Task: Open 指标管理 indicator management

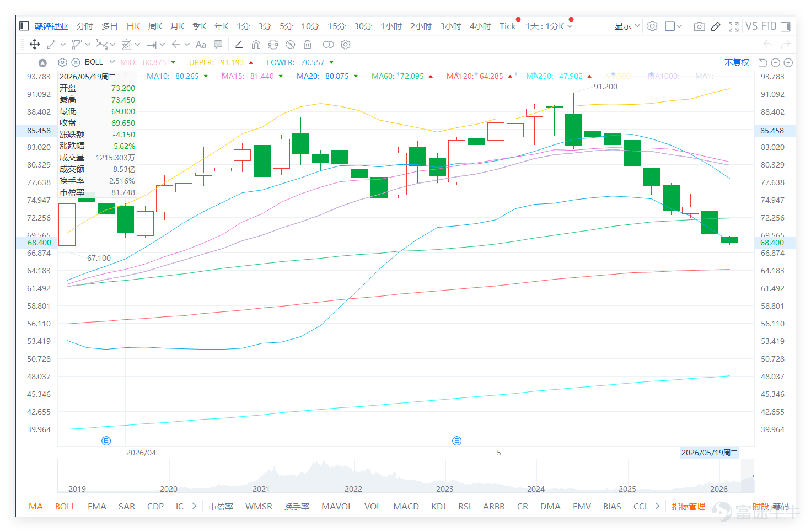Action: point(689,506)
